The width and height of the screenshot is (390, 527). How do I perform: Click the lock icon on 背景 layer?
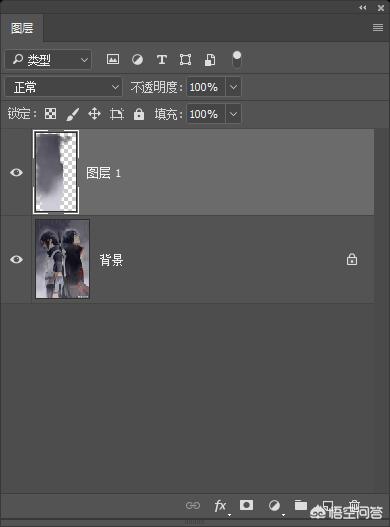click(x=352, y=259)
